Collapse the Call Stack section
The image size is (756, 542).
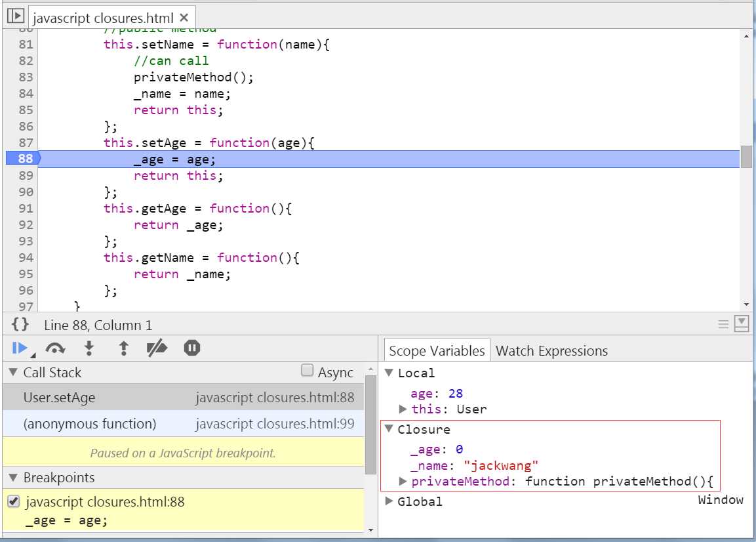coord(14,372)
